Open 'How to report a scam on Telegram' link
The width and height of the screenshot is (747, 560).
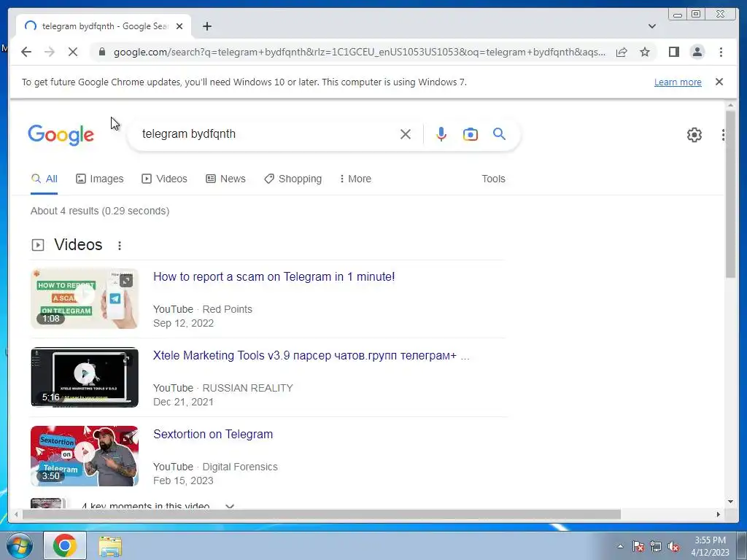pyautogui.click(x=274, y=276)
